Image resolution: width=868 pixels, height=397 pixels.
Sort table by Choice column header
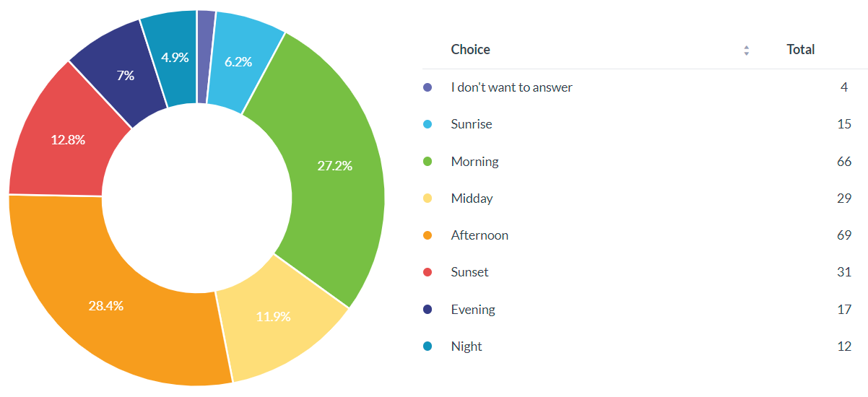pyautogui.click(x=470, y=50)
